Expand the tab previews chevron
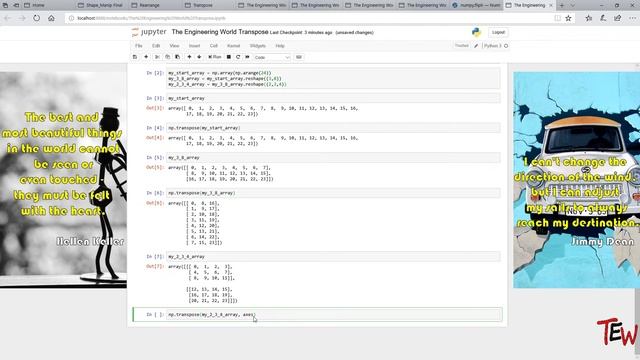This screenshot has width=640, height=360. coord(572,5)
